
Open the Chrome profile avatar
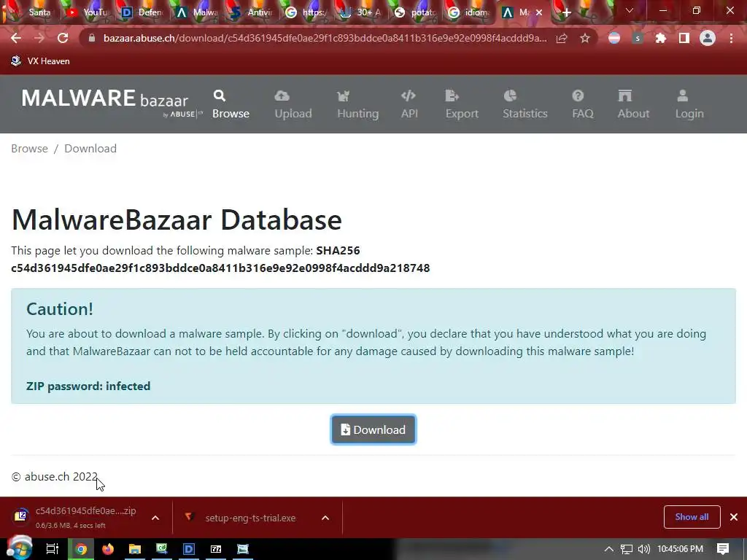pos(708,38)
